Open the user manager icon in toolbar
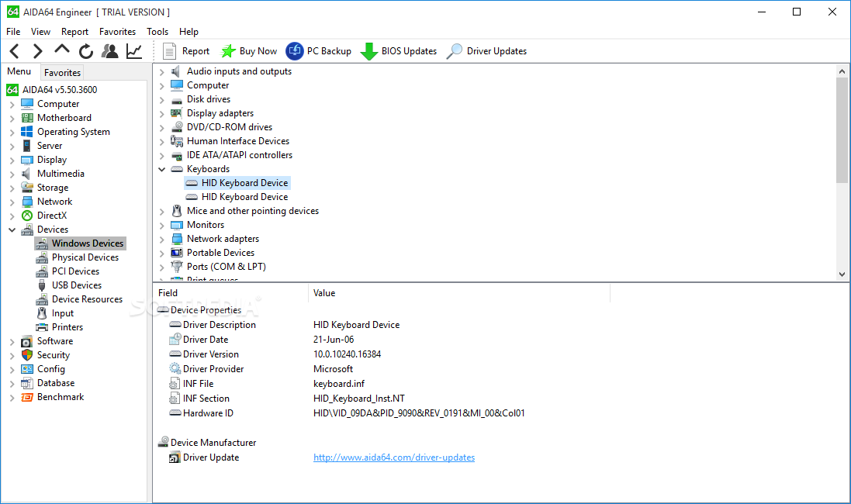Viewport: 851px width, 504px height. click(x=110, y=51)
